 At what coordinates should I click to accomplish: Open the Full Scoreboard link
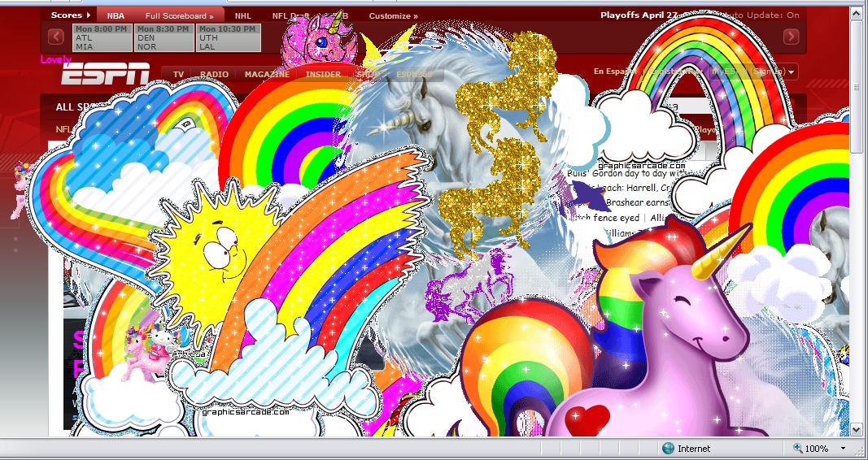(179, 15)
